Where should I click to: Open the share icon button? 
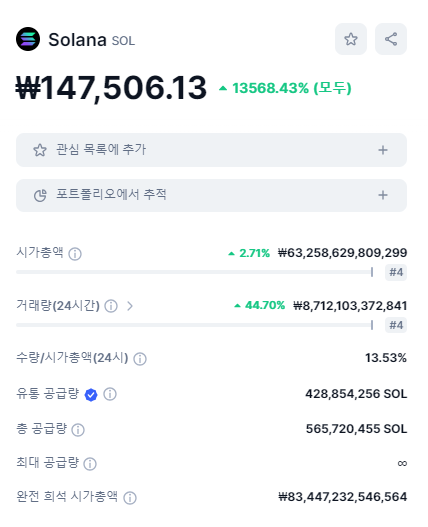(x=391, y=39)
